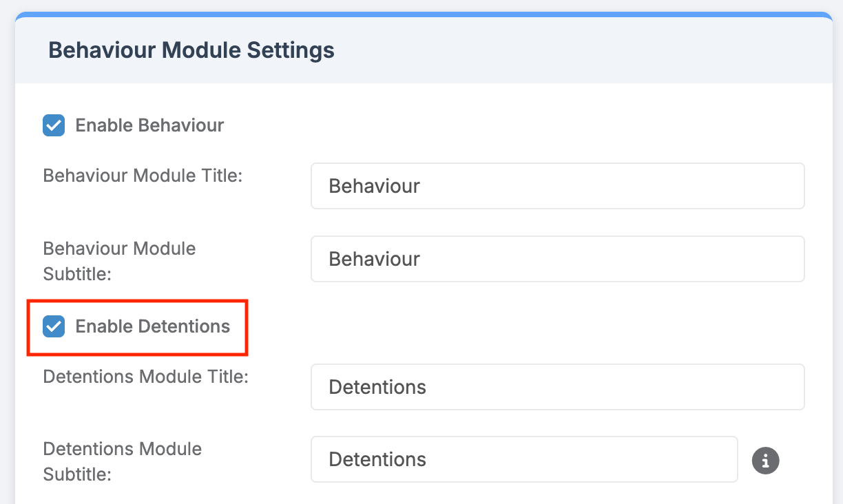Click the Behaviour Module Title label
Viewport: 843px width, 504px height.
tap(143, 176)
